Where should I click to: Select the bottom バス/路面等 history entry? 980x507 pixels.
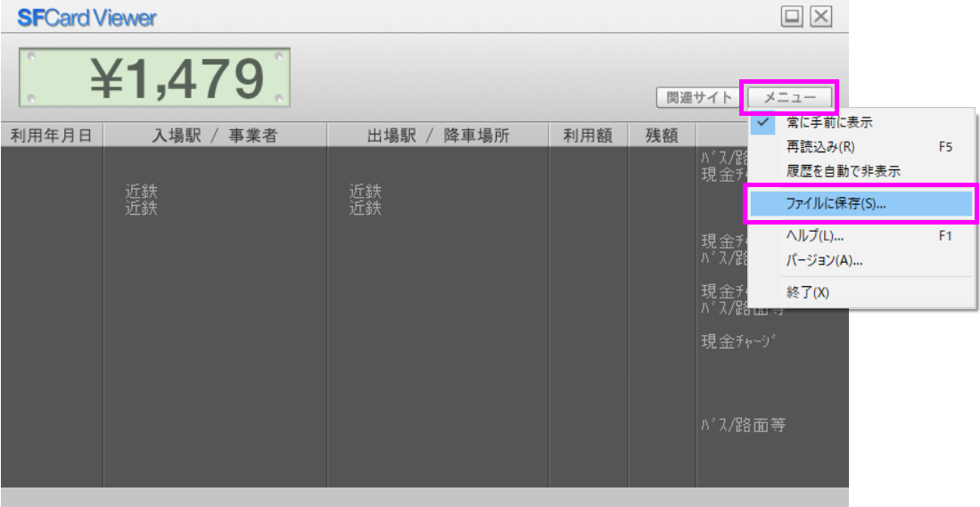coord(744,425)
